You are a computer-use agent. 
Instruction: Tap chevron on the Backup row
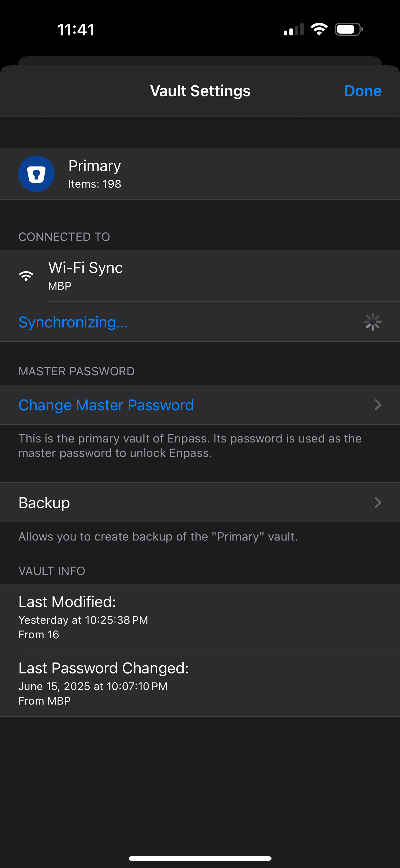pyautogui.click(x=378, y=502)
